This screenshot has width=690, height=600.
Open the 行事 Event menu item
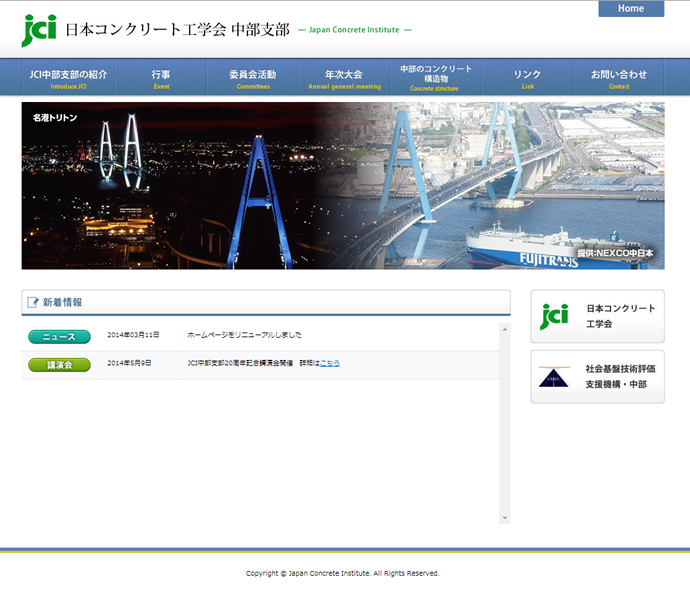click(161, 78)
